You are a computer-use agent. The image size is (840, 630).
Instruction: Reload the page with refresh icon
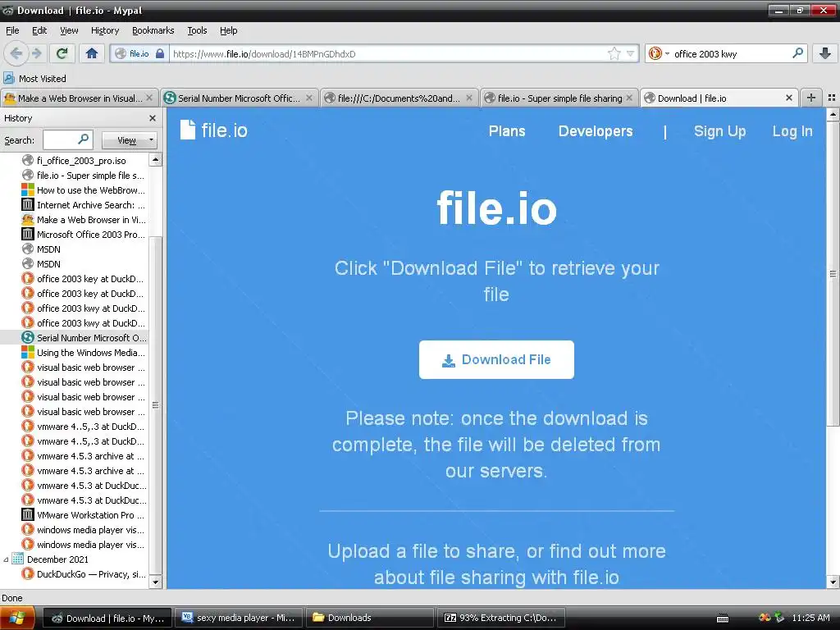pos(62,53)
